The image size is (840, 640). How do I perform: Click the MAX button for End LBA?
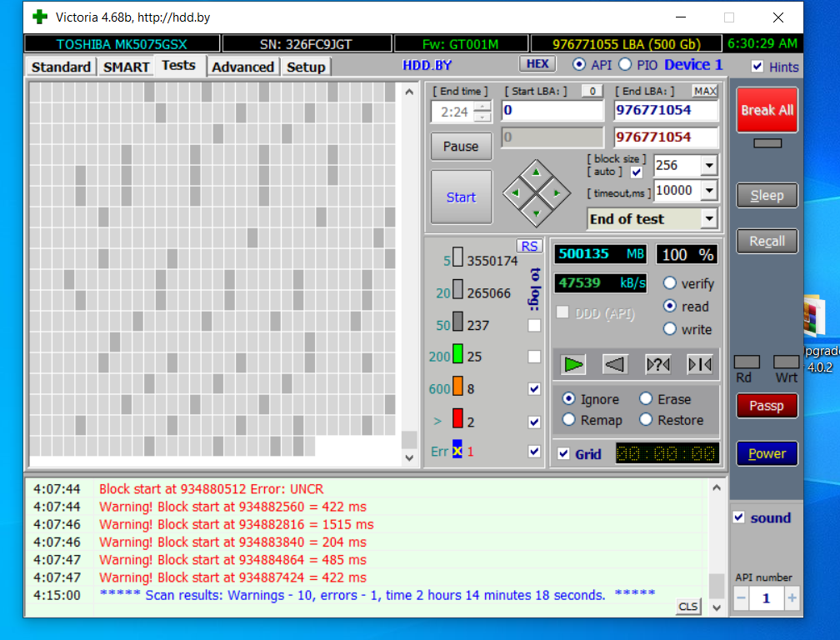(705, 91)
